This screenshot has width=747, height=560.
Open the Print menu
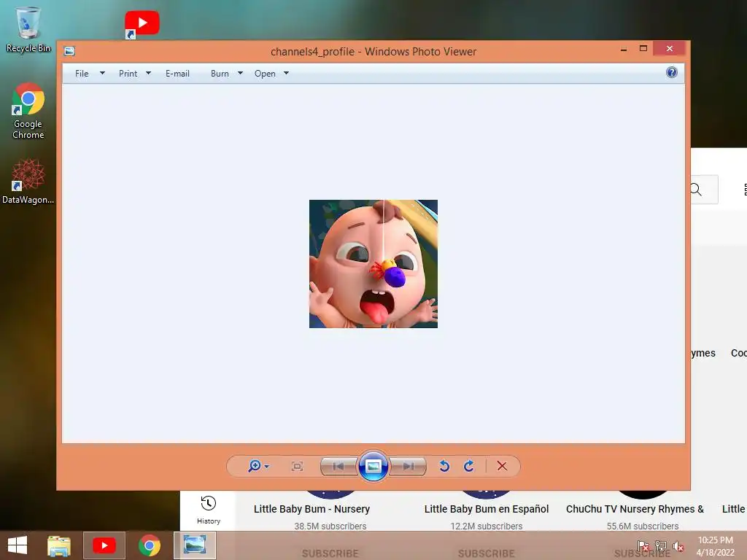click(x=128, y=74)
